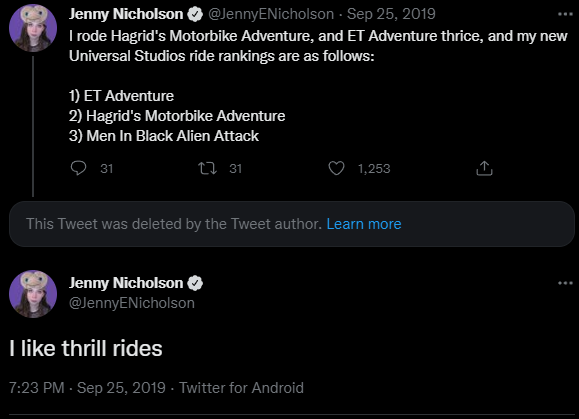Open the 7:23 PM · Sep 25, 2019 timestamp
The height and width of the screenshot is (419, 579).
click(x=87, y=388)
